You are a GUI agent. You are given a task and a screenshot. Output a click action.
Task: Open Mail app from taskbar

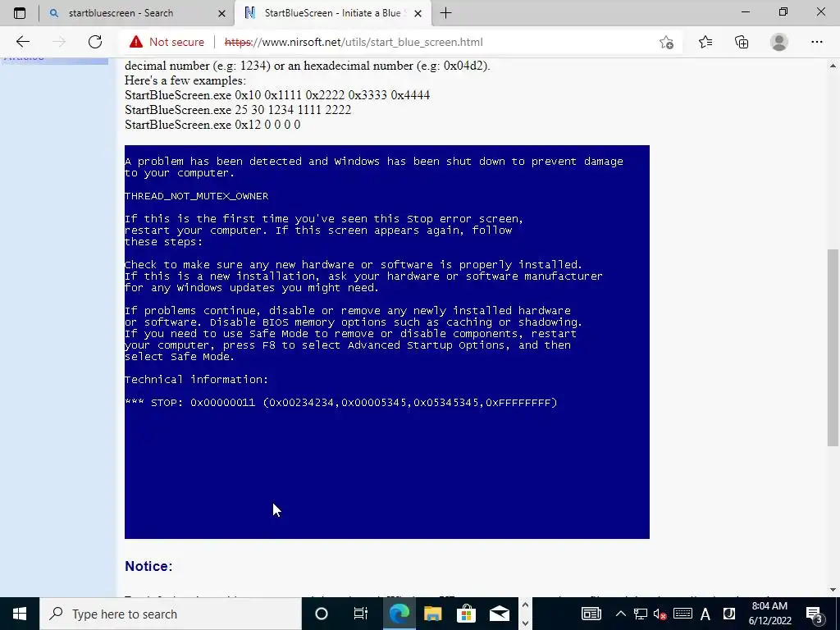500,614
